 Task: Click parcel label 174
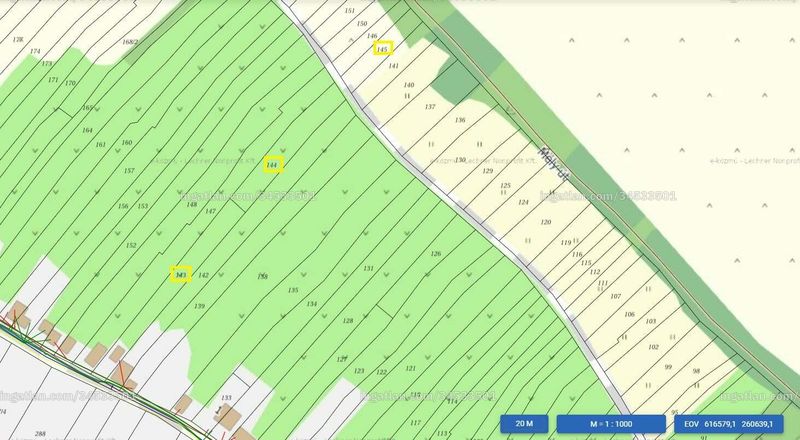pos(35,51)
